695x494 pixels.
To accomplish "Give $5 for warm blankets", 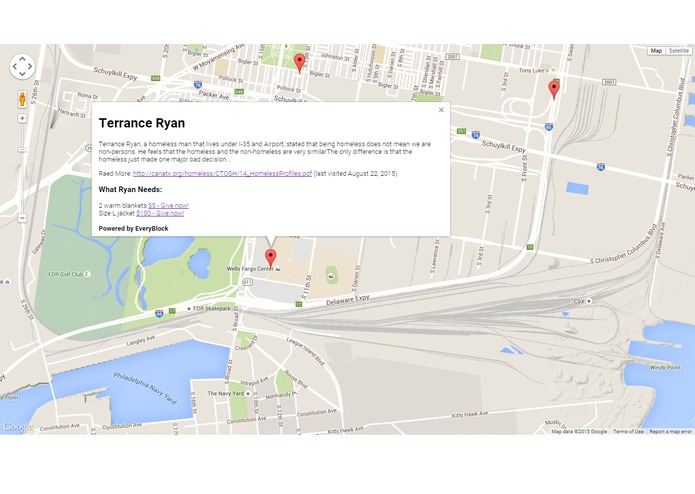I will [x=168, y=206].
